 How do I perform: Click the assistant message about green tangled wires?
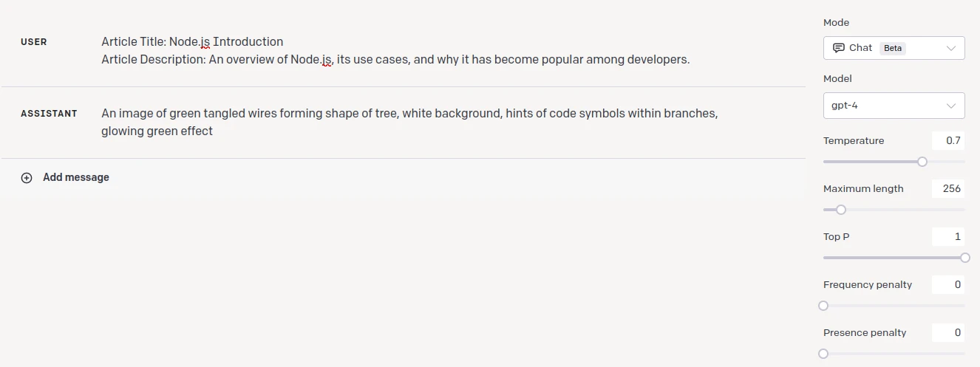point(409,123)
